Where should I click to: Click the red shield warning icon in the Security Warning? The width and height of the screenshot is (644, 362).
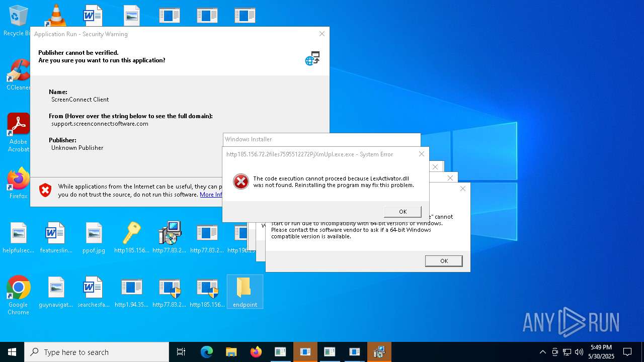(x=45, y=190)
